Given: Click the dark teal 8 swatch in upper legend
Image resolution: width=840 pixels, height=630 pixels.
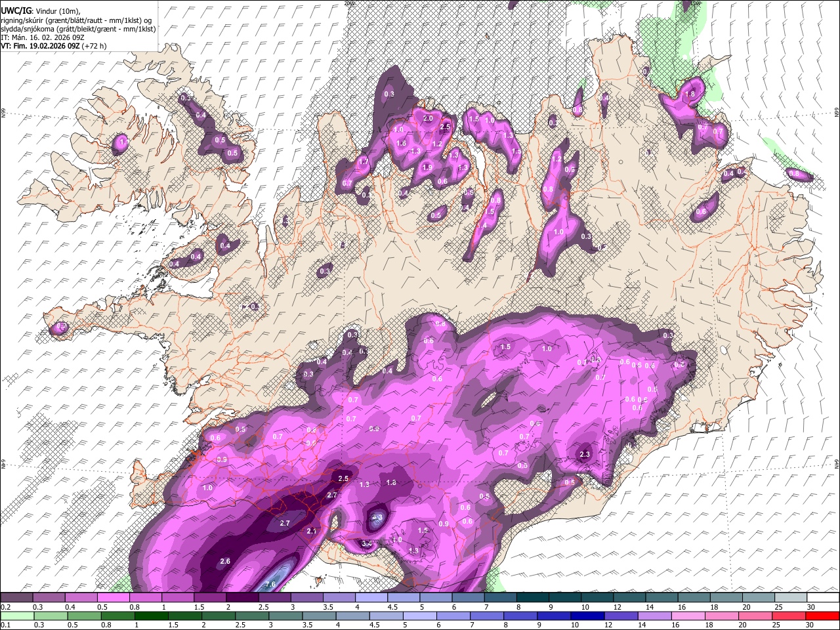Looking at the screenshot, I should pyautogui.click(x=533, y=598).
